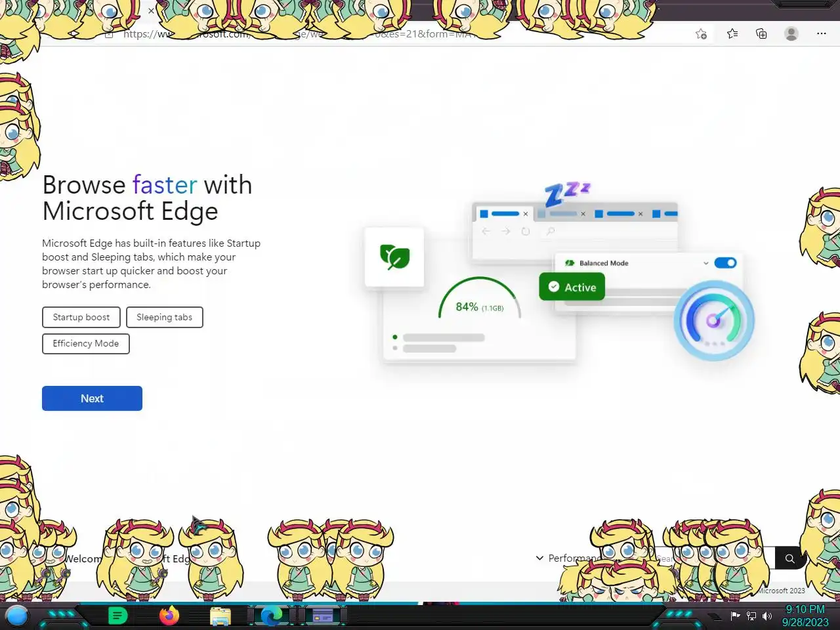Screen dimensions: 840x630
Task: Open the profile avatar icon in Edge
Action: (x=791, y=33)
